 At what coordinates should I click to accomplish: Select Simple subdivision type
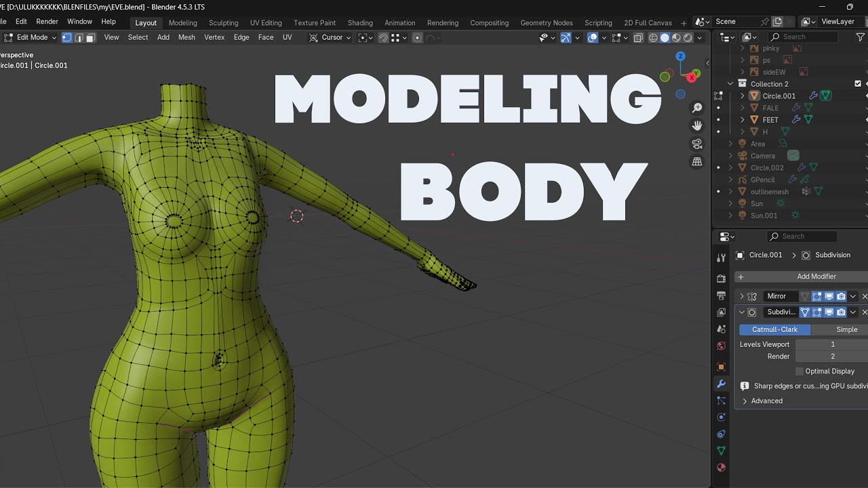pyautogui.click(x=840, y=329)
